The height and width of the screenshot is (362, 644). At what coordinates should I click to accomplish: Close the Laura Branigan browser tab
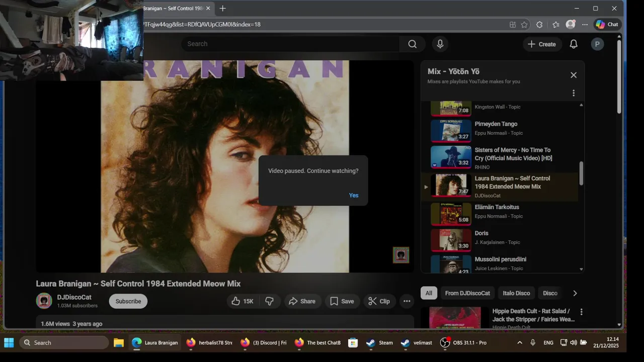point(208,9)
